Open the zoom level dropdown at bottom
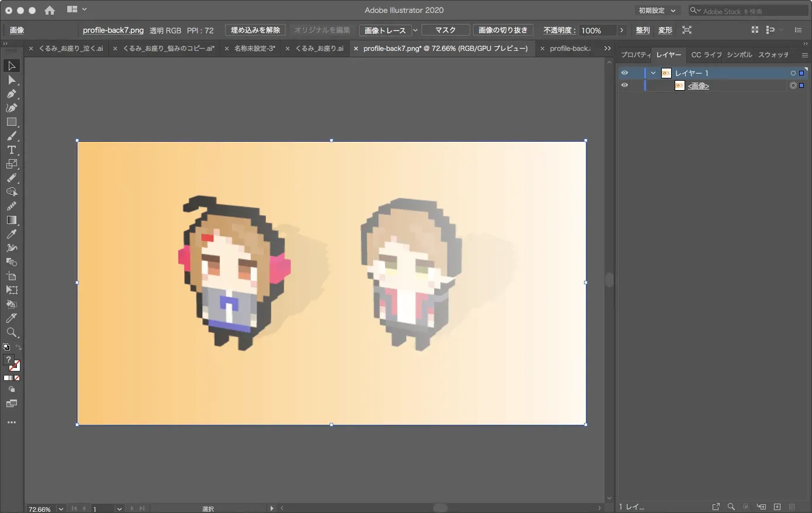The width and height of the screenshot is (812, 513). point(61,509)
